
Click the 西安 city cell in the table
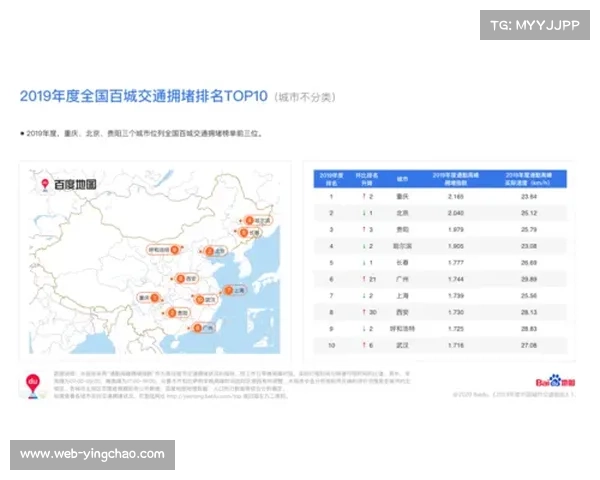coord(402,312)
